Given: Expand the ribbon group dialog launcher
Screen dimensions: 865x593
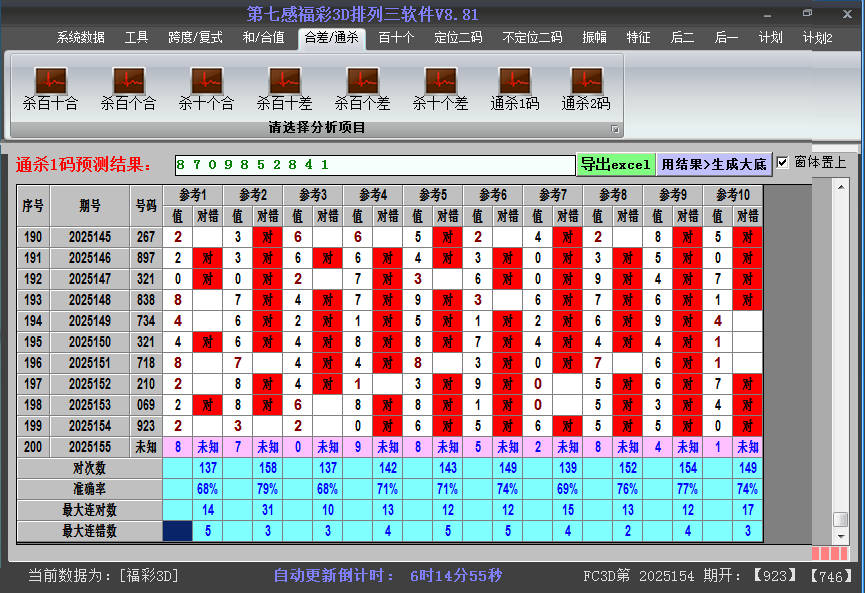Looking at the screenshot, I should click(x=615, y=129).
